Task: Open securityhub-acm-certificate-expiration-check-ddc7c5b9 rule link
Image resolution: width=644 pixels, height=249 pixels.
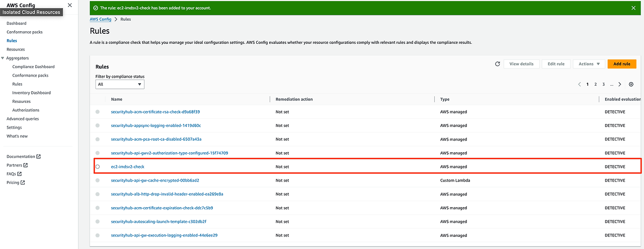Action: pos(162,208)
